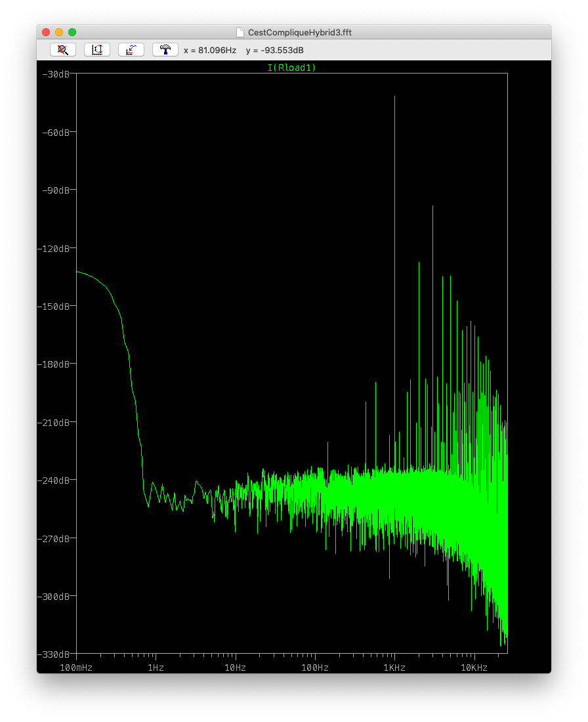Click the -30dB vertical axis label
588x722 pixels.
[x=56, y=74]
